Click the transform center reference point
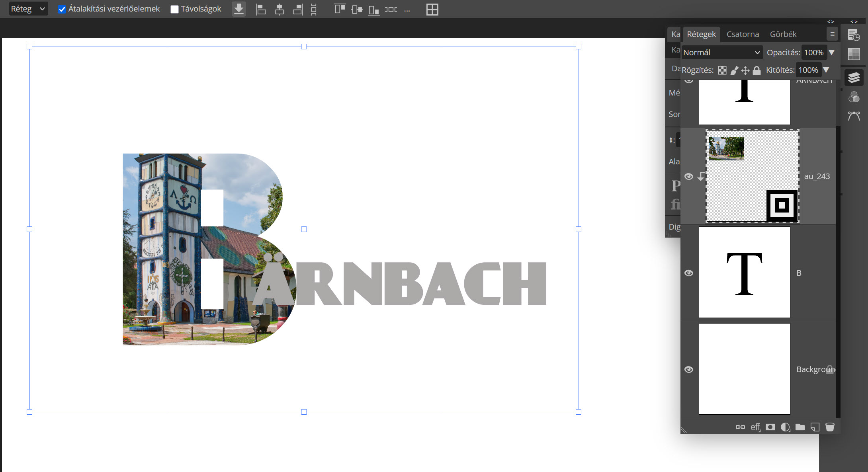The image size is (868, 472). [x=304, y=229]
